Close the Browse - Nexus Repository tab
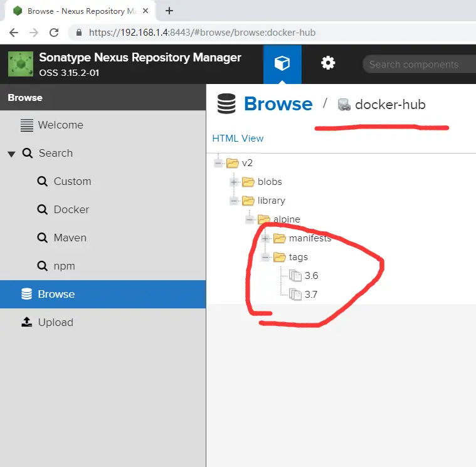 tap(145, 11)
